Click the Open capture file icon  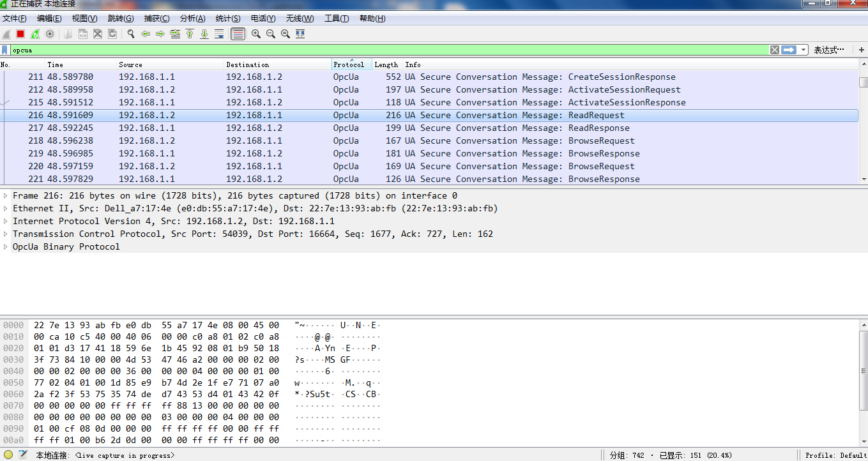(68, 34)
